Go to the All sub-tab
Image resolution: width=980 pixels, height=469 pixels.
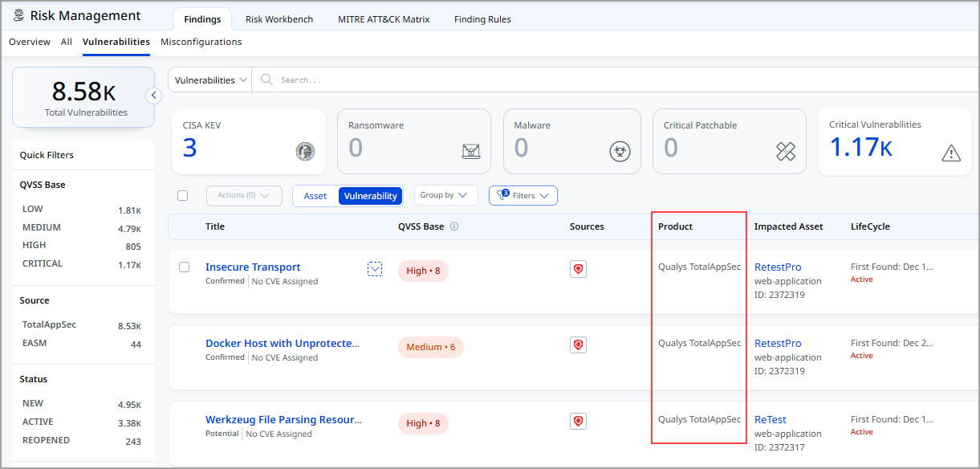pyautogui.click(x=67, y=42)
